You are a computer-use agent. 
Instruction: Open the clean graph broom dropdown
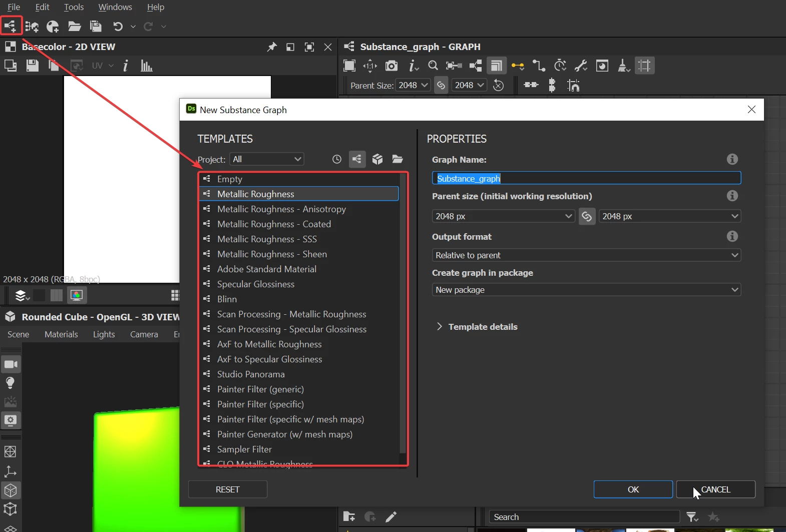[x=623, y=66]
